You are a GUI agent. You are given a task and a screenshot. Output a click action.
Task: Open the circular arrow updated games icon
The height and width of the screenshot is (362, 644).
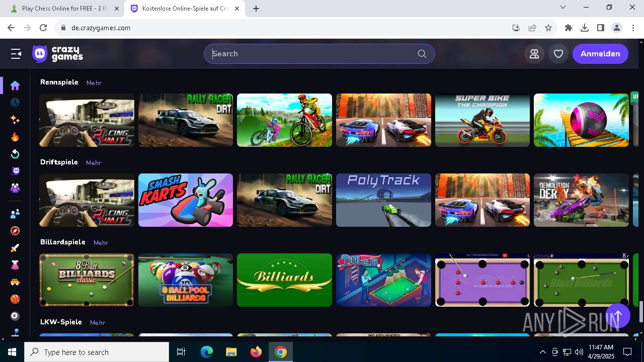click(15, 154)
